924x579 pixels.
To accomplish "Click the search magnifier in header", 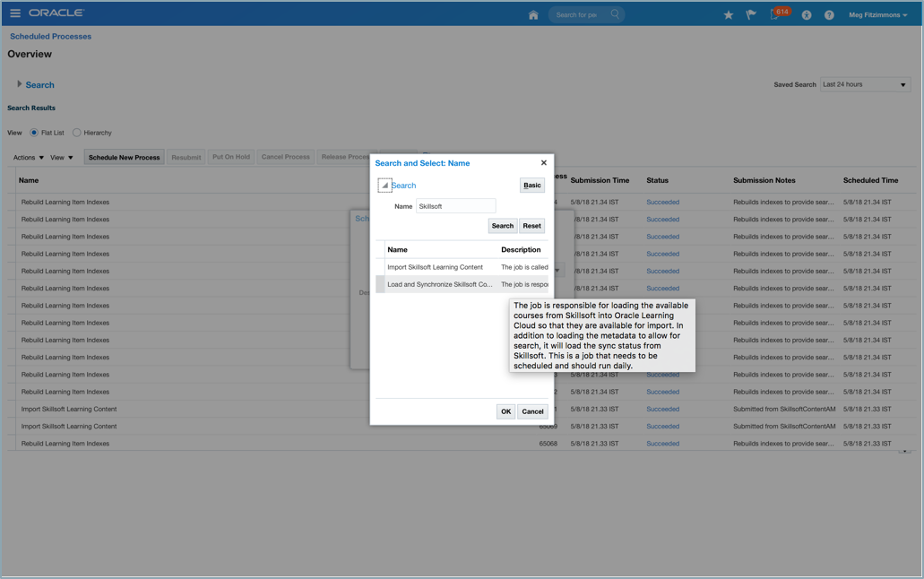I will click(615, 14).
